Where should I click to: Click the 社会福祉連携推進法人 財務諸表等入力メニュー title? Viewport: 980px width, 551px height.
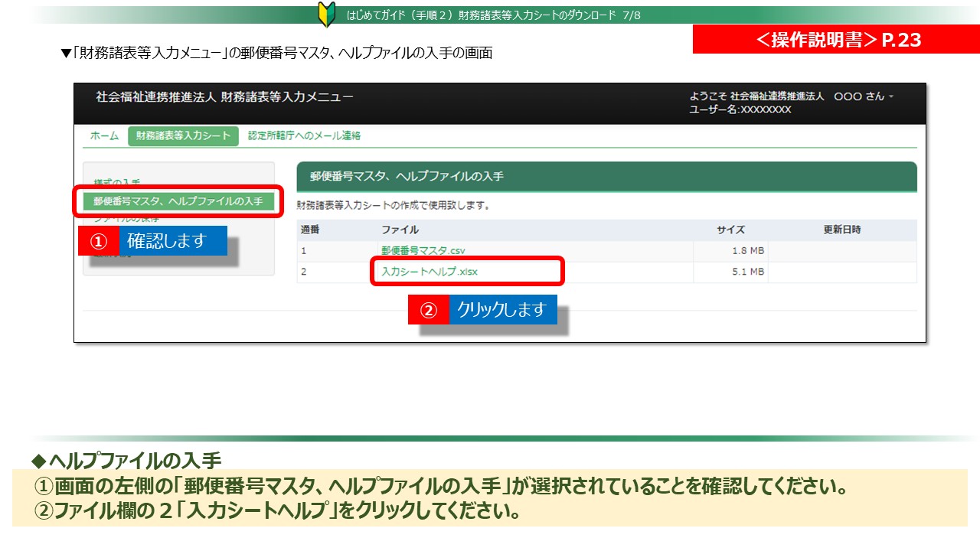click(x=224, y=97)
